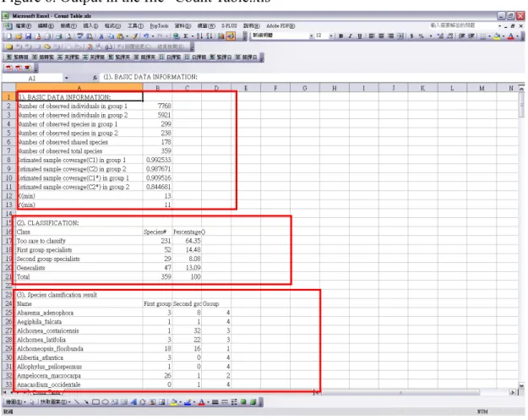The height and width of the screenshot is (420, 528).
Task: Open the AutoShapes menu on drawing toolbar
Action: (x=54, y=401)
